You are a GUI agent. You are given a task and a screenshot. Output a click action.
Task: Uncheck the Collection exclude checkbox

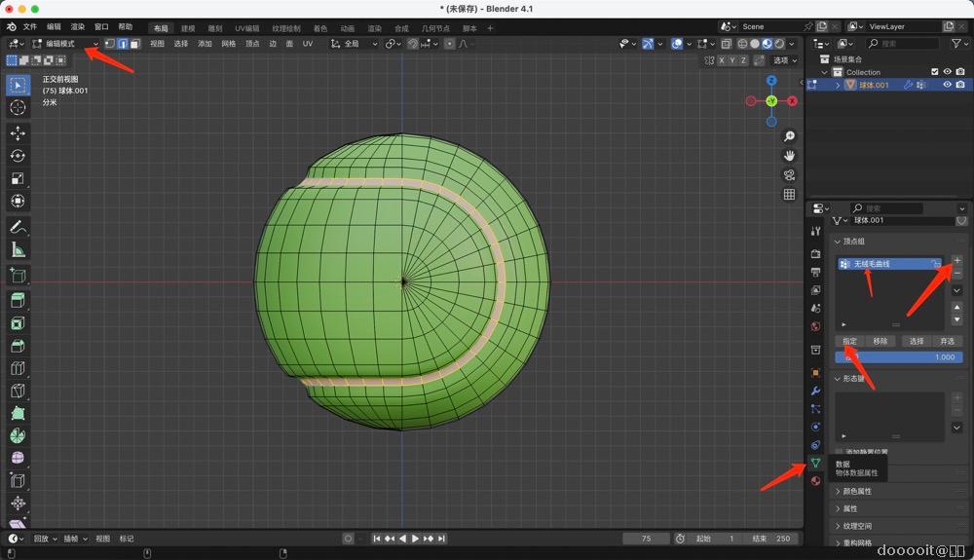pyautogui.click(x=935, y=72)
